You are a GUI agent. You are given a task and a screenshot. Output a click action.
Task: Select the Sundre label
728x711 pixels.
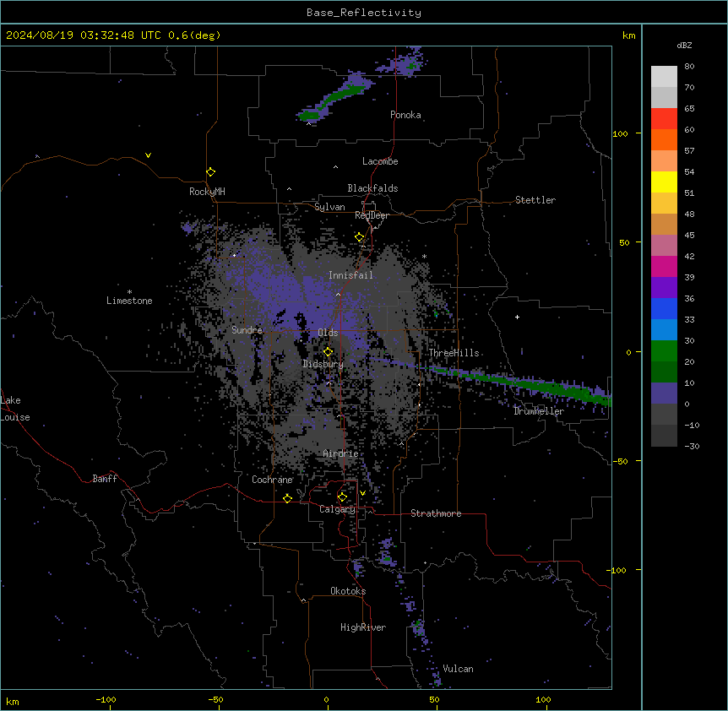(x=247, y=330)
